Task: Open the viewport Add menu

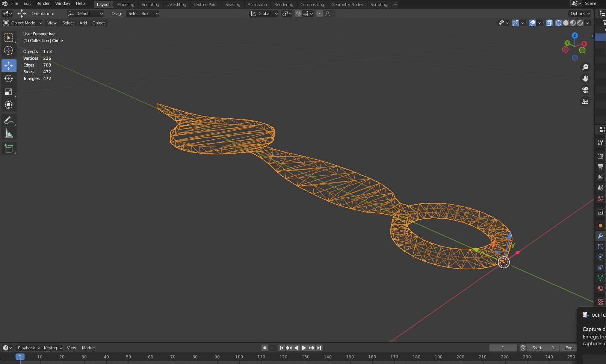Action: point(83,23)
